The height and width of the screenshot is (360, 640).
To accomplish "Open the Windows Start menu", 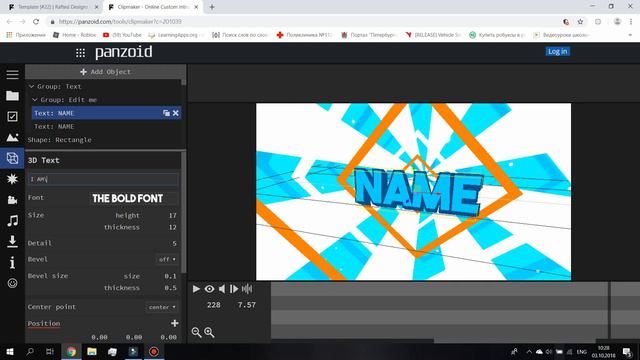I will (x=10, y=351).
